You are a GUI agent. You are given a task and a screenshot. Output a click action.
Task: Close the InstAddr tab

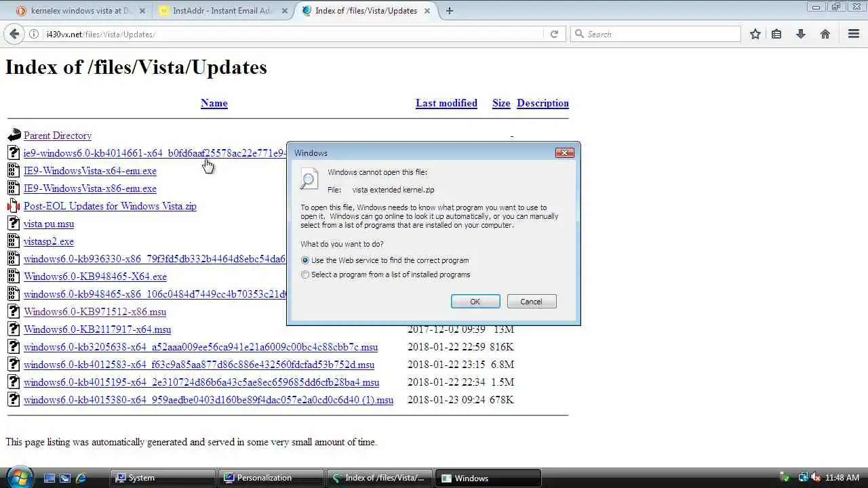click(285, 11)
